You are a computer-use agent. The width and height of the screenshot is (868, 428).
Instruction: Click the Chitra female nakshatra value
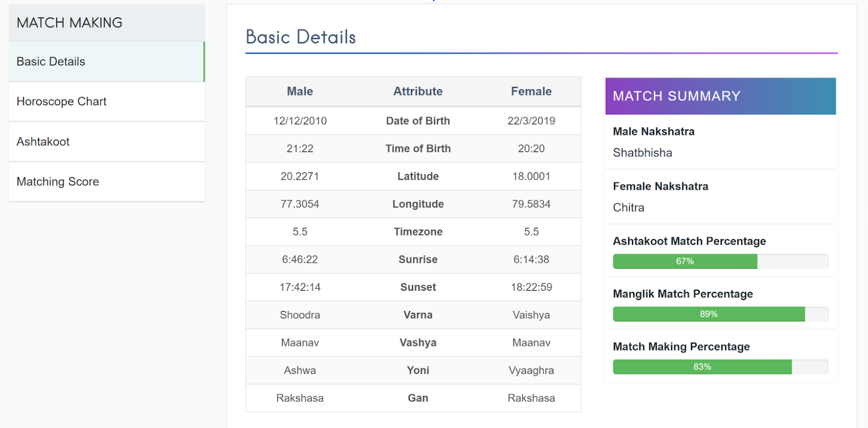pos(628,208)
